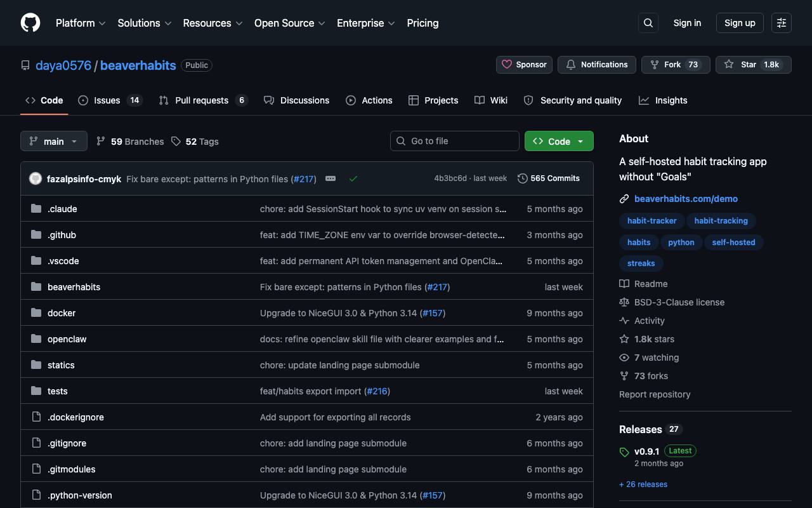
Task: Open the Pricing page
Action: (422, 23)
